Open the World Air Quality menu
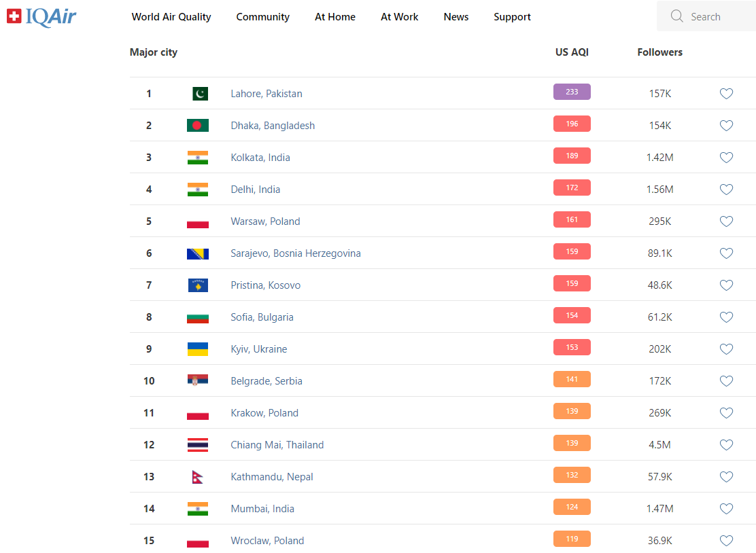 click(x=171, y=17)
